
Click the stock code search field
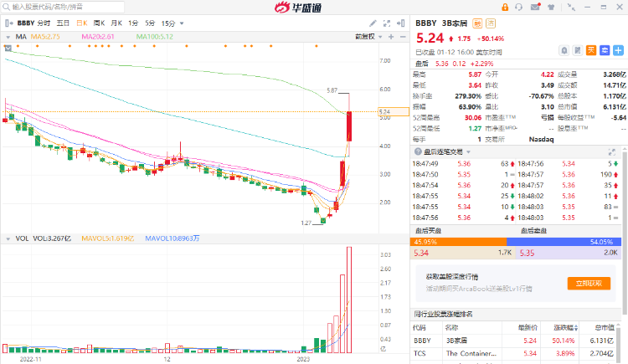[x=63, y=7]
